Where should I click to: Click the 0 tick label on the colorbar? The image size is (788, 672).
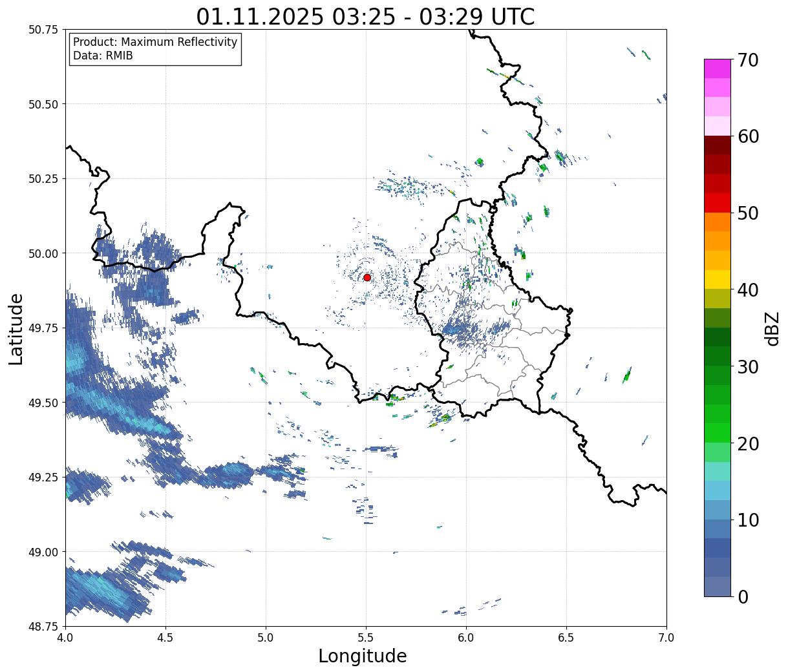point(743,596)
